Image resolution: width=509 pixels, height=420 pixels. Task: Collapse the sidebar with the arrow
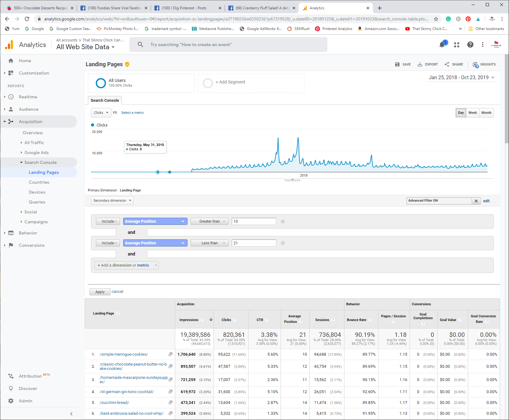[x=71, y=414]
